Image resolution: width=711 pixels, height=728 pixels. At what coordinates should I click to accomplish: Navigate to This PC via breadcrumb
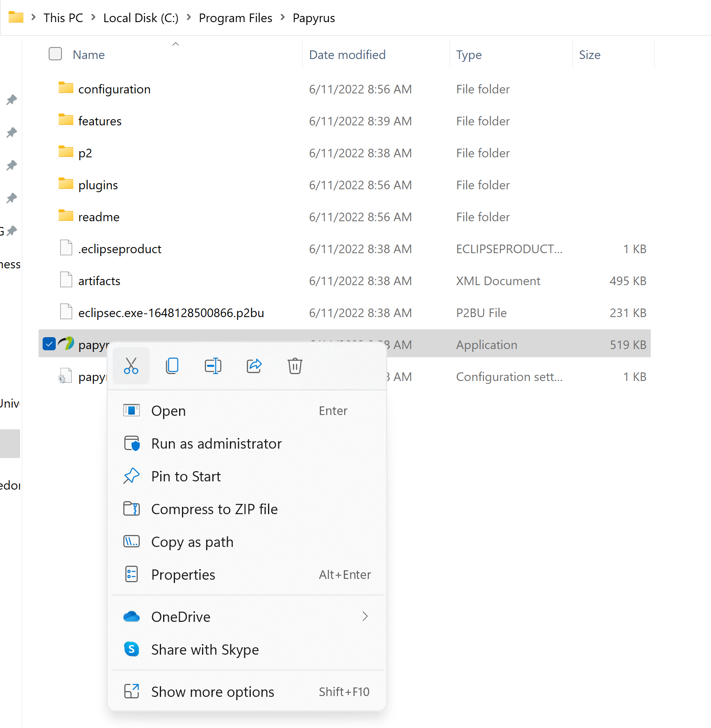[x=63, y=18]
